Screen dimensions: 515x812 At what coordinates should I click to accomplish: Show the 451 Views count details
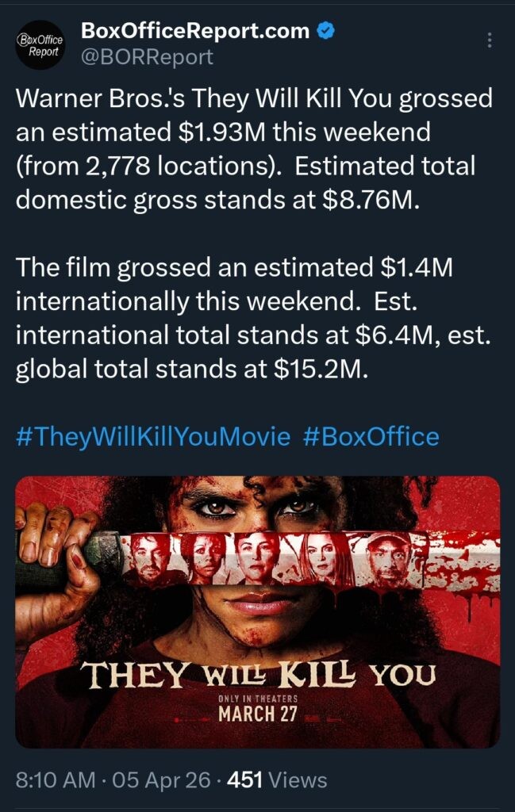[x=277, y=779]
